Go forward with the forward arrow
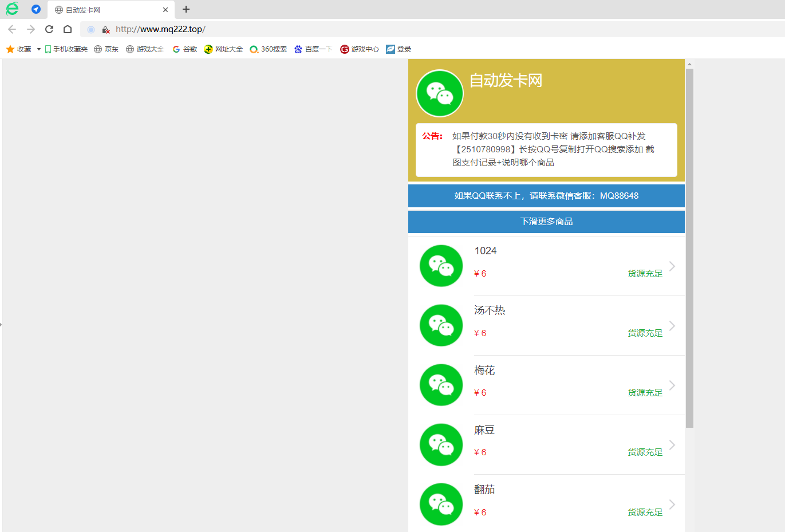The width and height of the screenshot is (785, 532). coord(31,29)
